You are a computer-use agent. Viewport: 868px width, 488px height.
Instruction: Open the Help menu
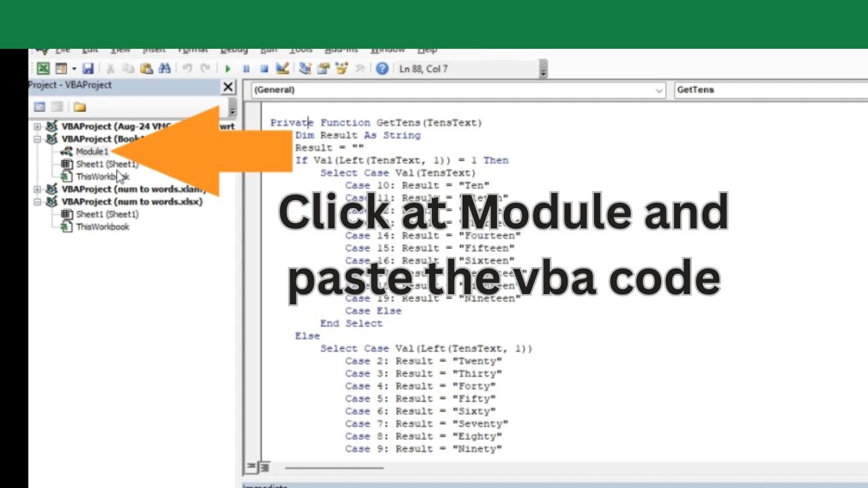point(427,50)
